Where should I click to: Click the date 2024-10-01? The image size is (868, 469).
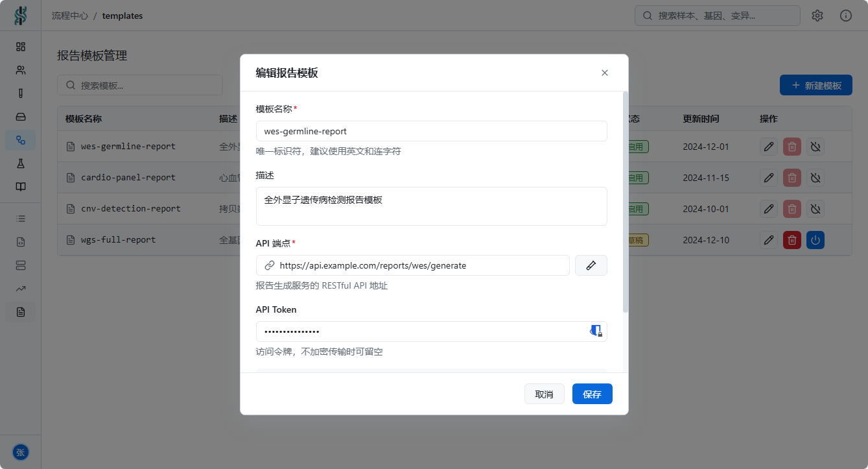click(706, 209)
